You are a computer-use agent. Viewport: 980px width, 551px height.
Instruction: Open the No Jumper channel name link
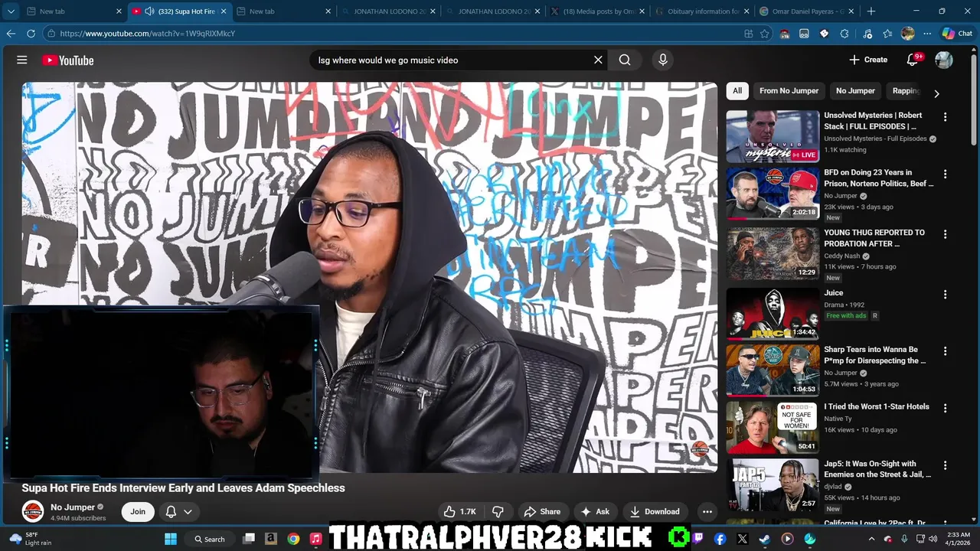click(x=73, y=507)
